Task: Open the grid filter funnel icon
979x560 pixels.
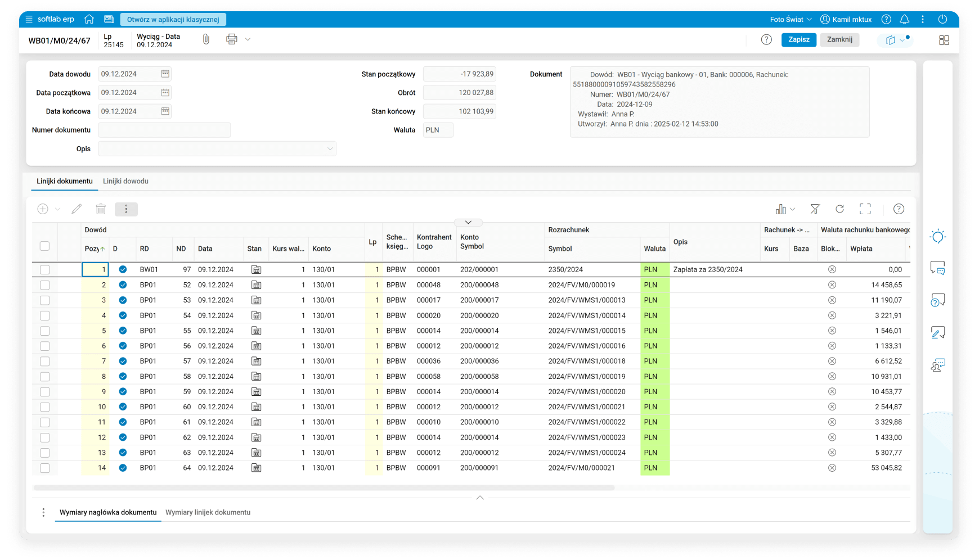Action: [x=815, y=209]
